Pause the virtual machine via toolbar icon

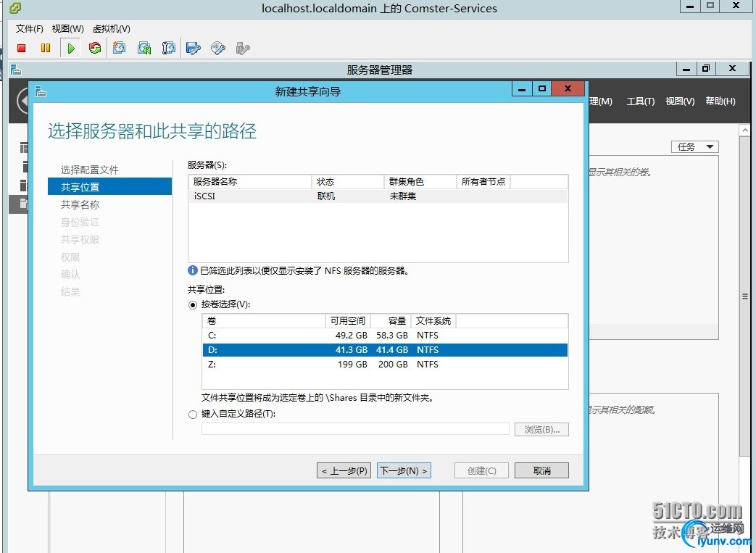[x=46, y=48]
